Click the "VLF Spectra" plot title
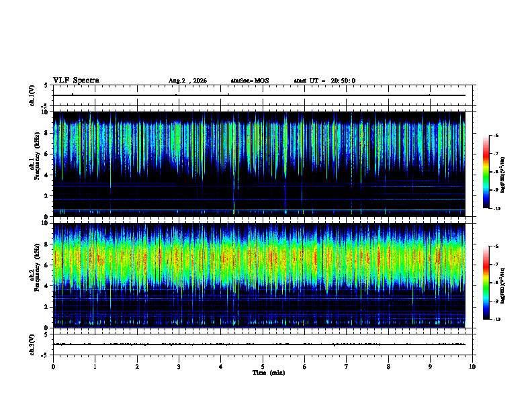This screenshot has width=532, height=411. (x=76, y=81)
